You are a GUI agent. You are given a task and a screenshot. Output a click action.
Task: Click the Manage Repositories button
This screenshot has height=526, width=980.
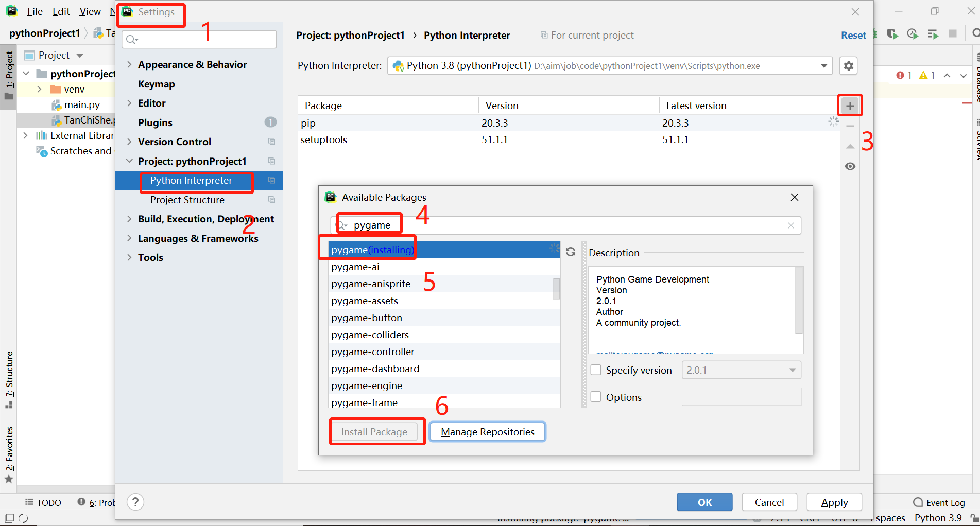pyautogui.click(x=487, y=432)
